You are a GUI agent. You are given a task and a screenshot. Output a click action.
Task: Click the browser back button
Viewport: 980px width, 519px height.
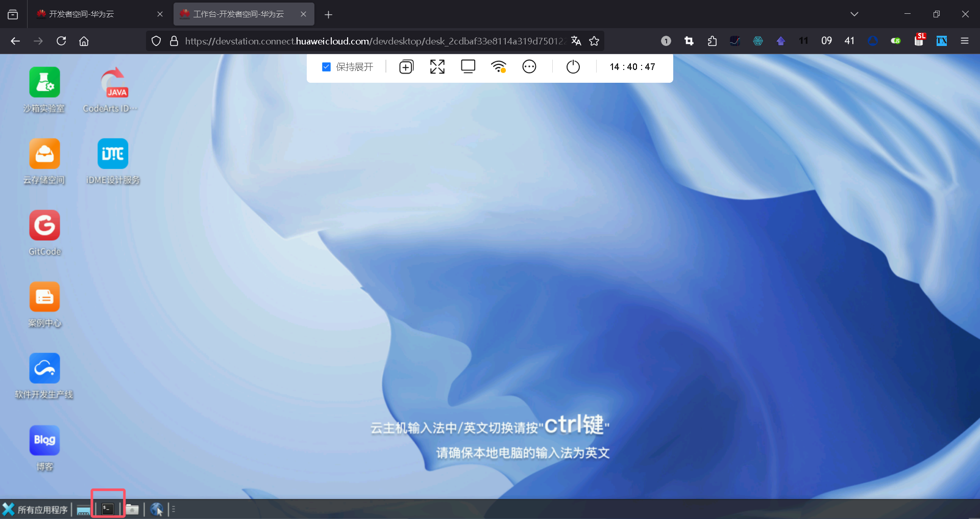coord(15,41)
